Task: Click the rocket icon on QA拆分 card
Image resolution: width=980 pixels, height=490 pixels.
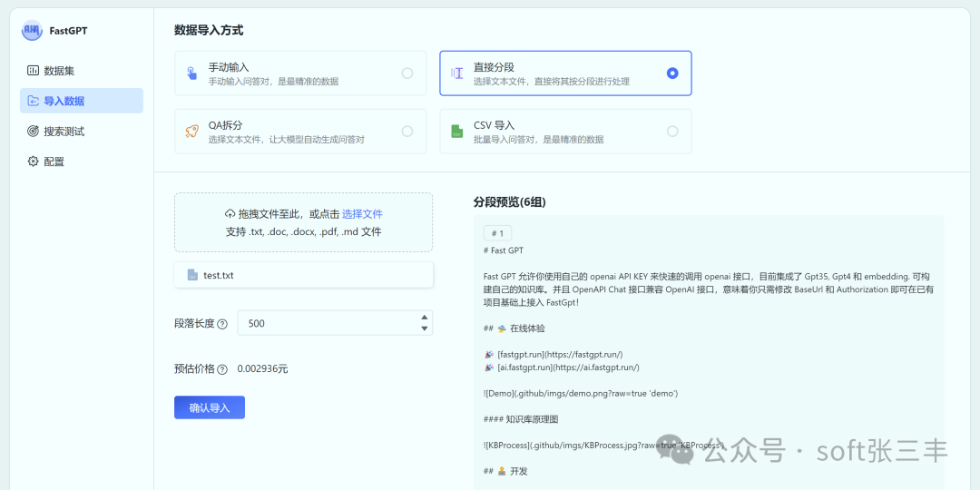Action: click(x=191, y=132)
